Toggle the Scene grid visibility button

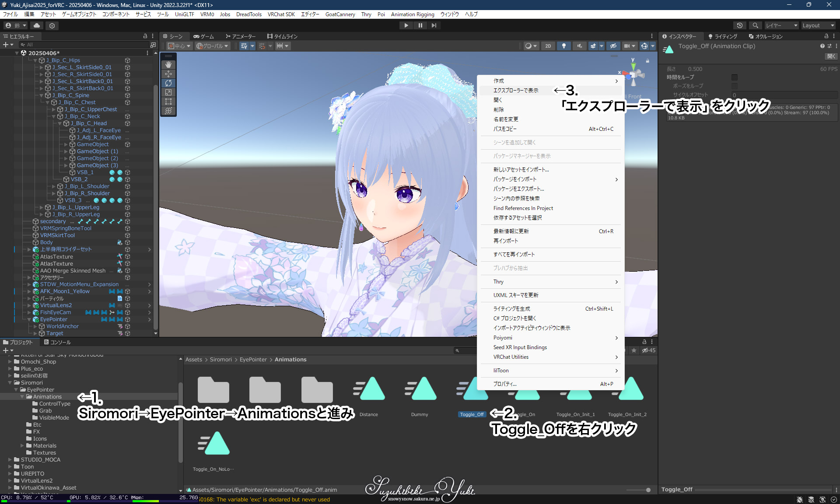244,46
